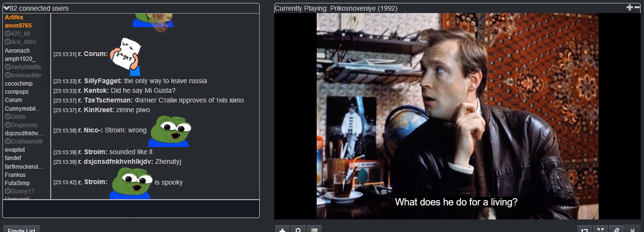Open the Emote List button
Image resolution: width=644 pixels, height=232 pixels.
[x=21, y=230]
